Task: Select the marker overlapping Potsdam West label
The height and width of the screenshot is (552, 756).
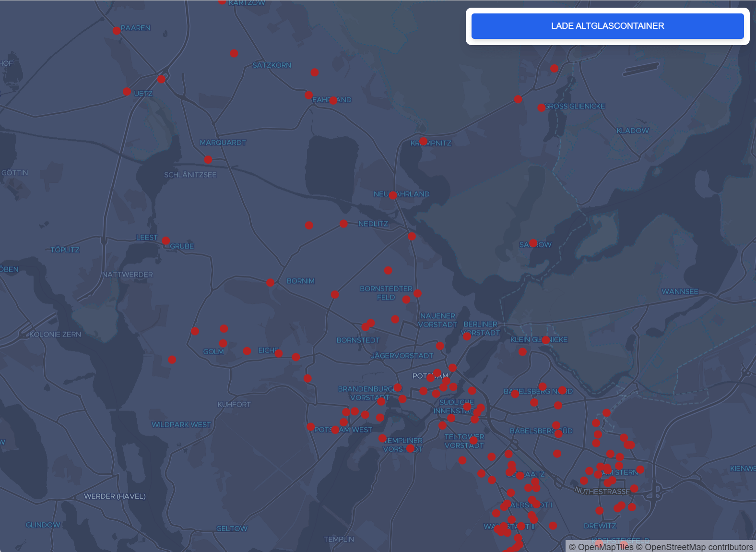Action: tap(335, 430)
